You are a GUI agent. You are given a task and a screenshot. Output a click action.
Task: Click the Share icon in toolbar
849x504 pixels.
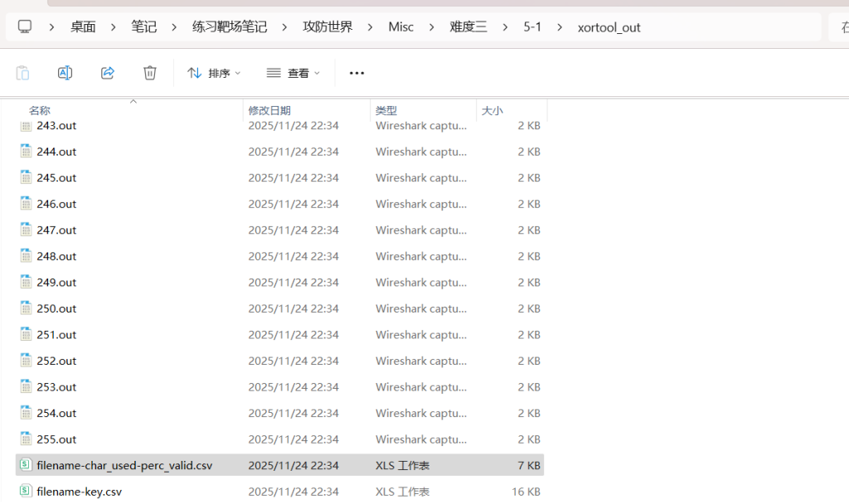click(107, 73)
